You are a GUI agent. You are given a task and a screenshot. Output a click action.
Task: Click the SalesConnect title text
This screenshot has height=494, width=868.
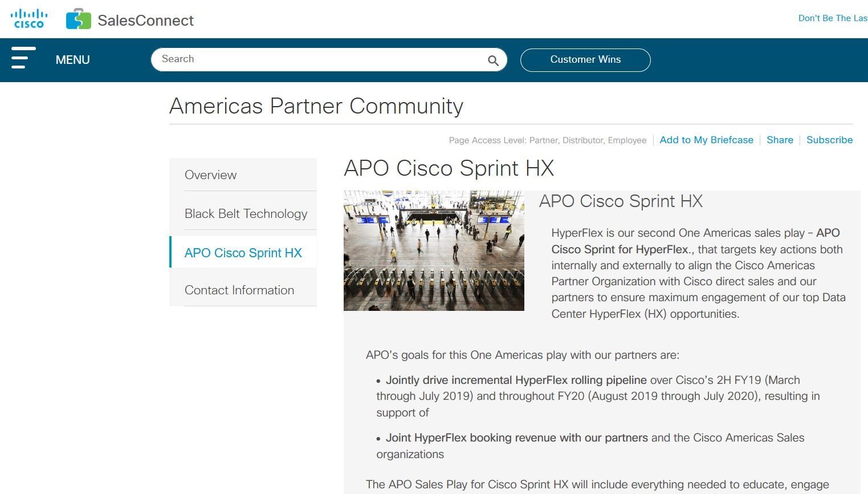[145, 21]
